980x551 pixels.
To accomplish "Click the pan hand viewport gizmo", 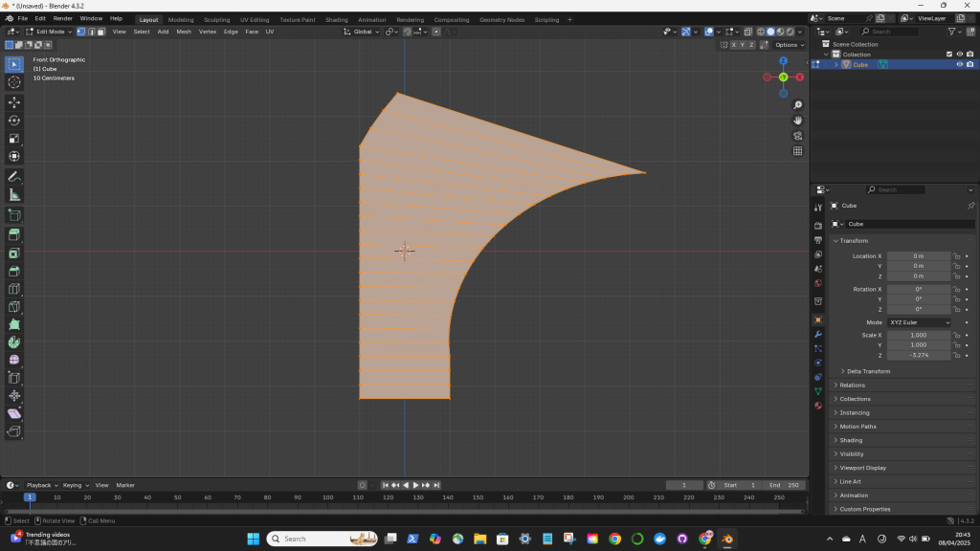I will 798,121.
